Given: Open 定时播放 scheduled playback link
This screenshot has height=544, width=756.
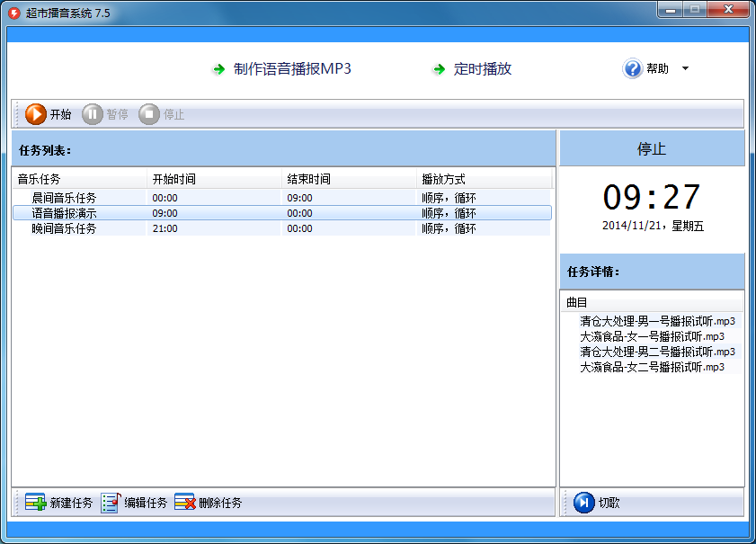Looking at the screenshot, I should point(482,68).
